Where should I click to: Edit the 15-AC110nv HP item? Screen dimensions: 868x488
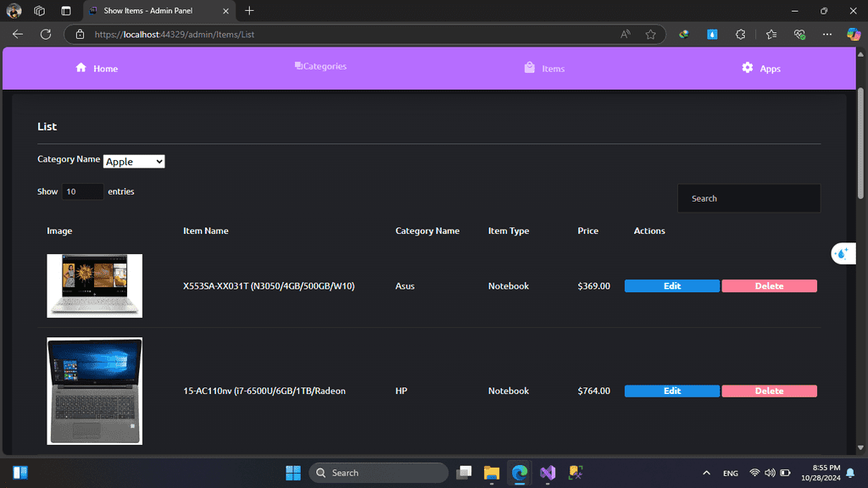pos(672,391)
